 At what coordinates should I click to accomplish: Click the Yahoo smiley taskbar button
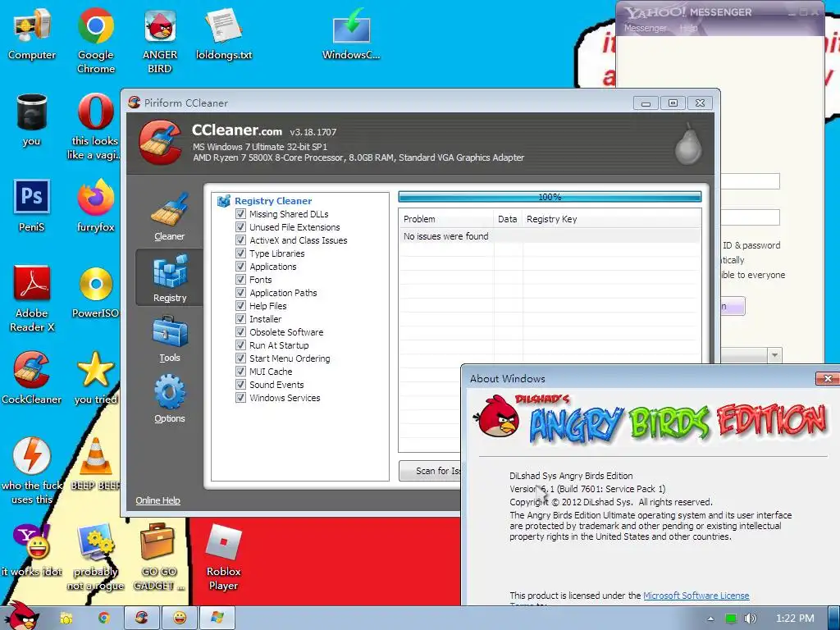pyautogui.click(x=180, y=618)
